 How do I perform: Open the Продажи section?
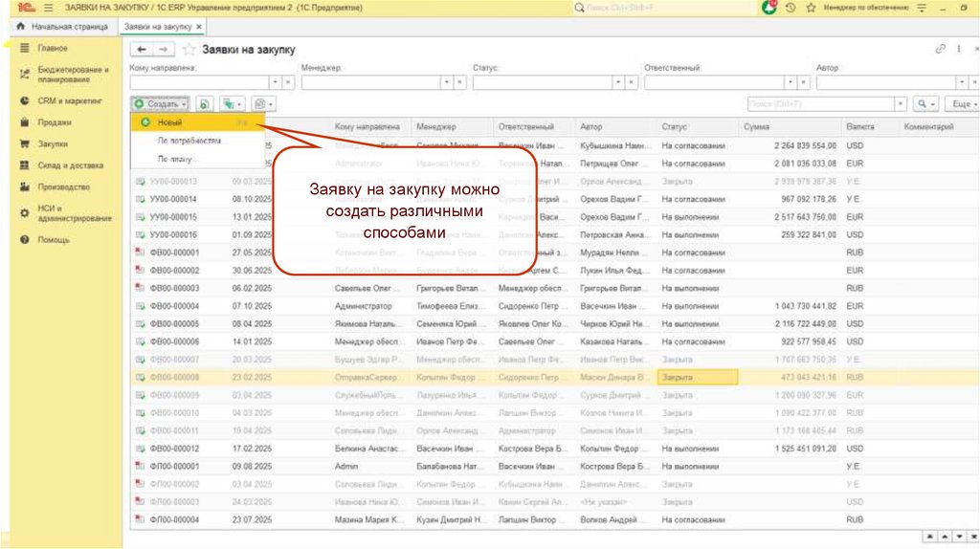tap(55, 122)
